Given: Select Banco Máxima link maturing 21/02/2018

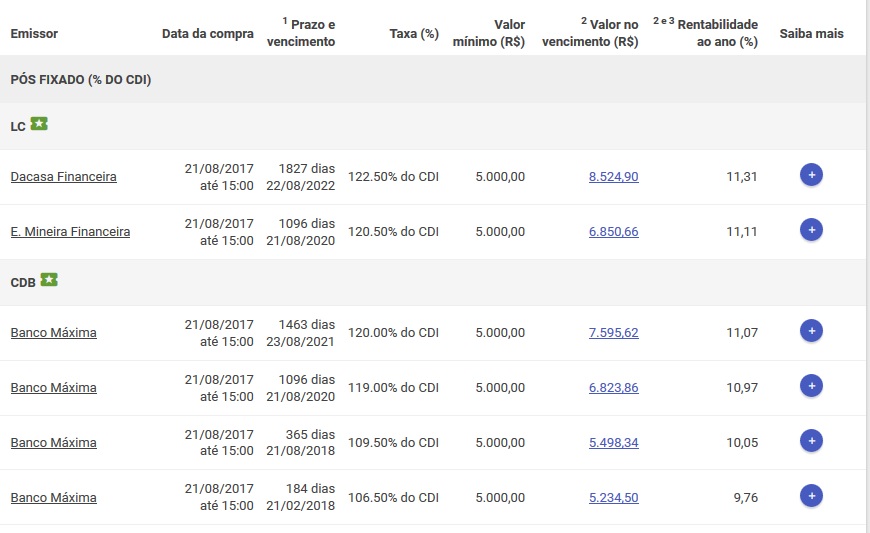Looking at the screenshot, I should point(53,498).
